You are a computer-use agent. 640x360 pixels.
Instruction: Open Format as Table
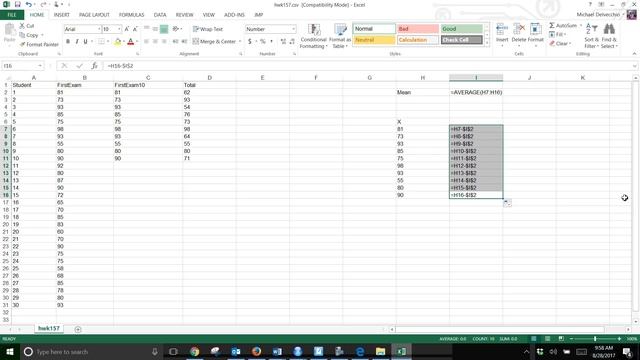340,36
